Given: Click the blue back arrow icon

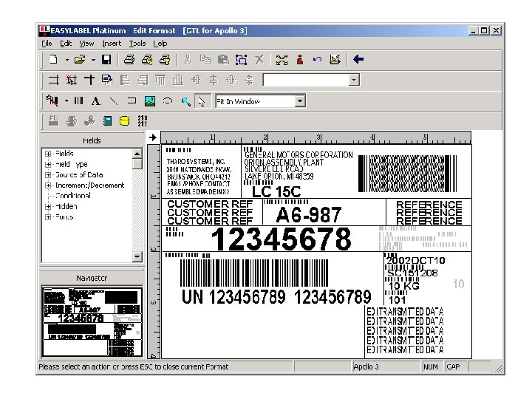Looking at the screenshot, I should pos(358,59).
